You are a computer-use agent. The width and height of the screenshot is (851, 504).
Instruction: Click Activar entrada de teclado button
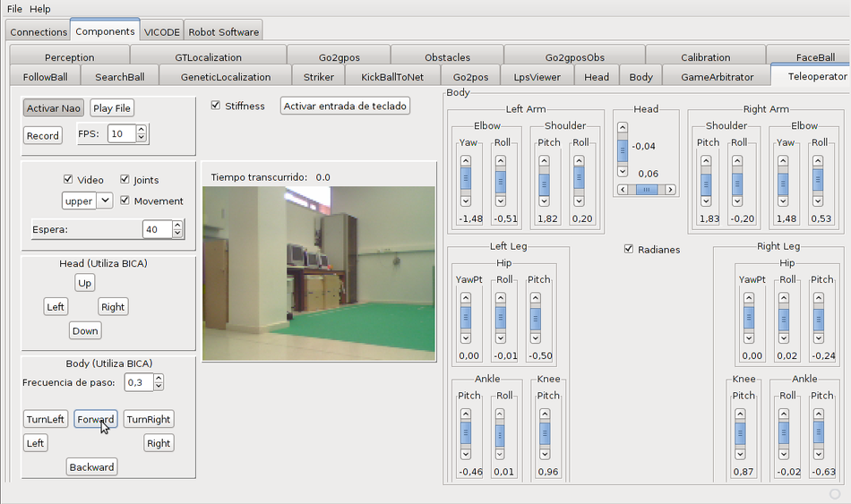pyautogui.click(x=345, y=106)
